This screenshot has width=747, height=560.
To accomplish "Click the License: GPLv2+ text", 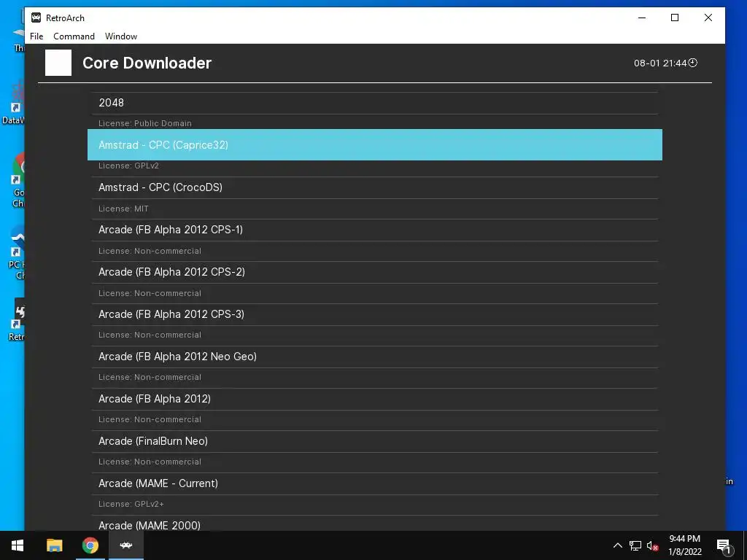I will point(131,504).
